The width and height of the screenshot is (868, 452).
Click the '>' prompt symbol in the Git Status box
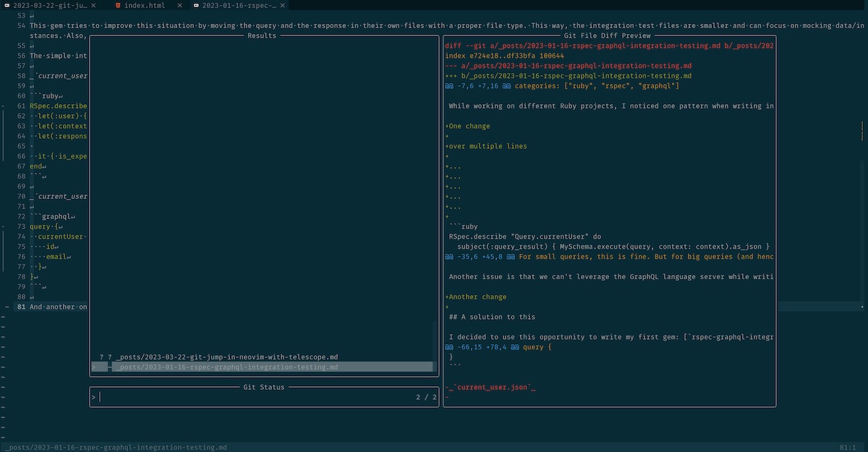[x=93, y=396]
